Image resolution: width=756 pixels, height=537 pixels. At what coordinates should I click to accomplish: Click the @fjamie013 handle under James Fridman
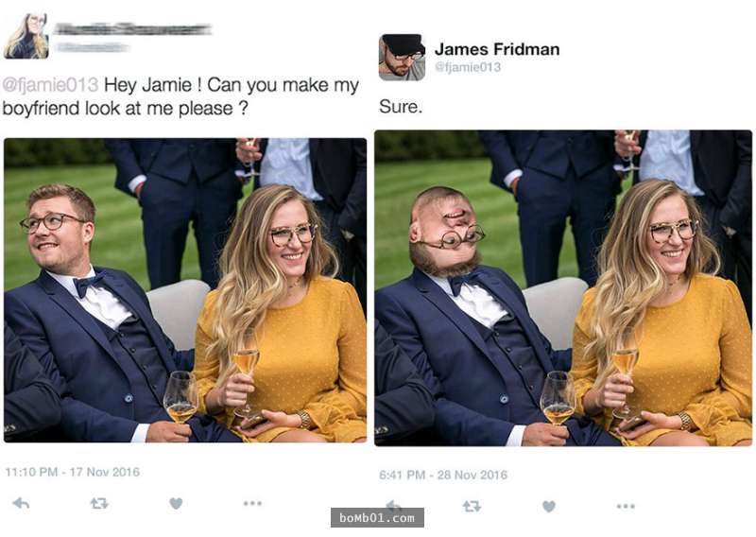[x=468, y=67]
